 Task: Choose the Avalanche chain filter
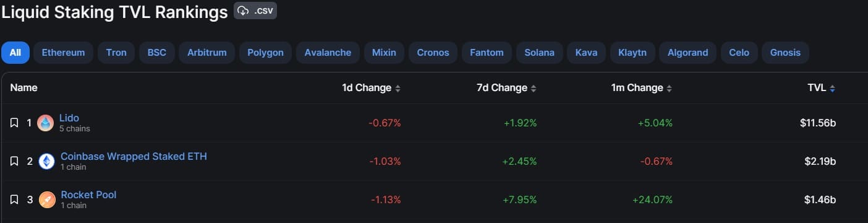coord(328,53)
